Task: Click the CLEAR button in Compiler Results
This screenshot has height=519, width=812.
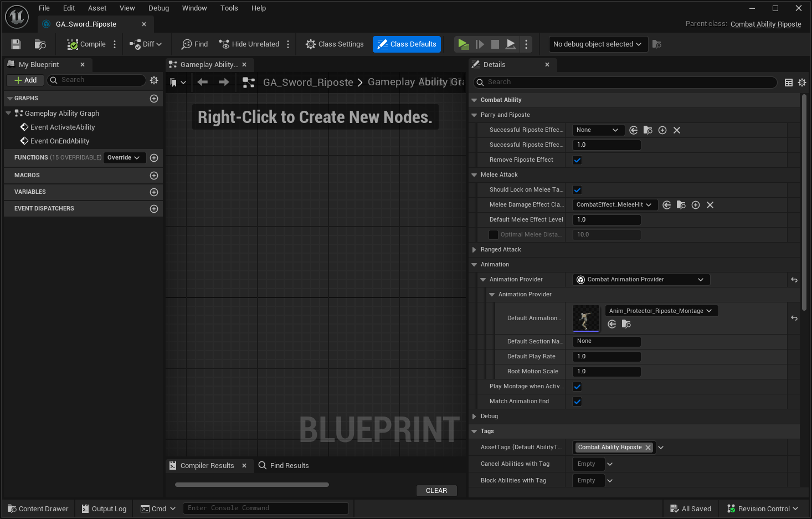Action: [436, 491]
